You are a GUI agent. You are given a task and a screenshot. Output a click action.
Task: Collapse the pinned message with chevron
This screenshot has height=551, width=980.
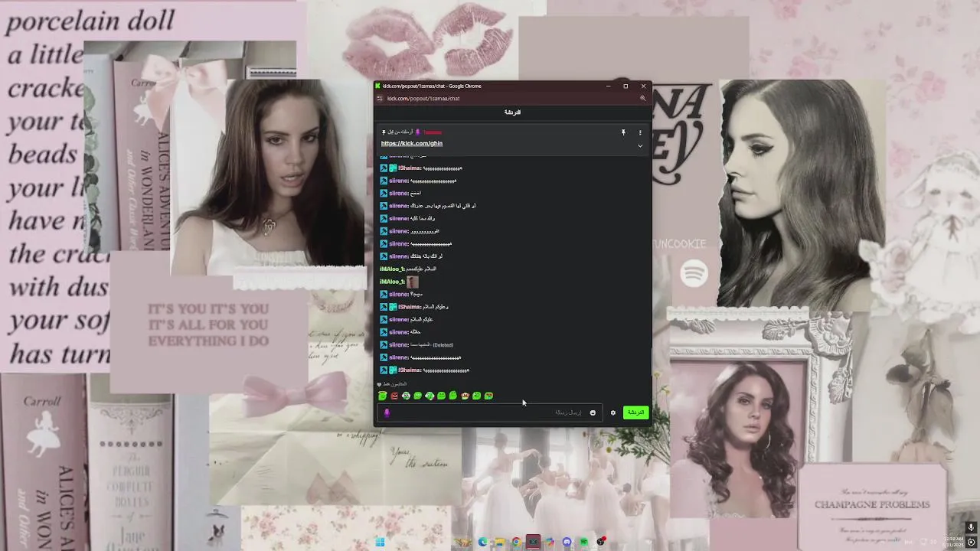(x=640, y=146)
